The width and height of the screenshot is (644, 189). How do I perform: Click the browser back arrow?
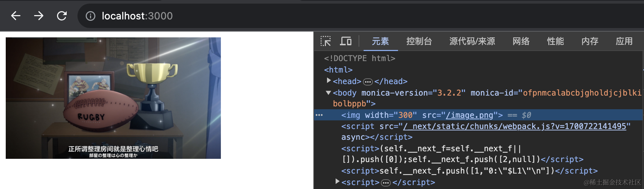tap(15, 16)
